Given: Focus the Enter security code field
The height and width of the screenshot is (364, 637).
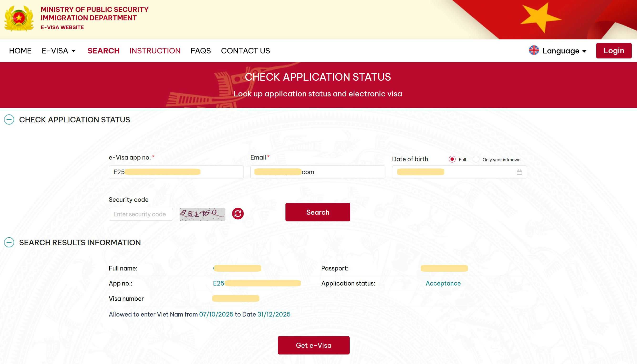Looking at the screenshot, I should 141,214.
